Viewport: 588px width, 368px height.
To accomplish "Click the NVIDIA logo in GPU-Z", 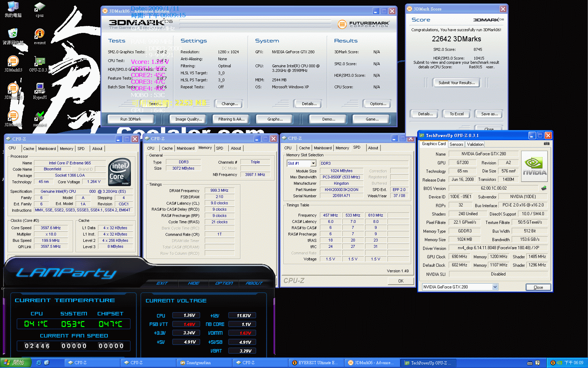I will click(x=534, y=166).
